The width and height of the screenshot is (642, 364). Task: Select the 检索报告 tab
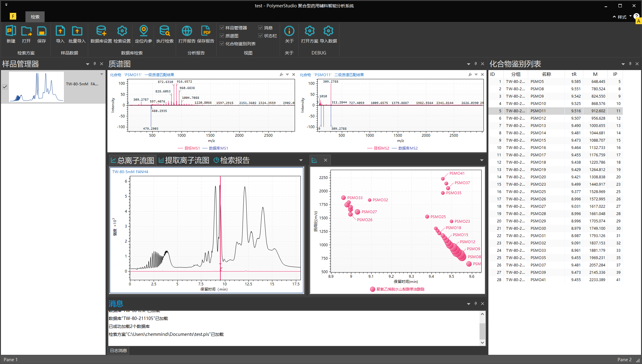pyautogui.click(x=232, y=160)
